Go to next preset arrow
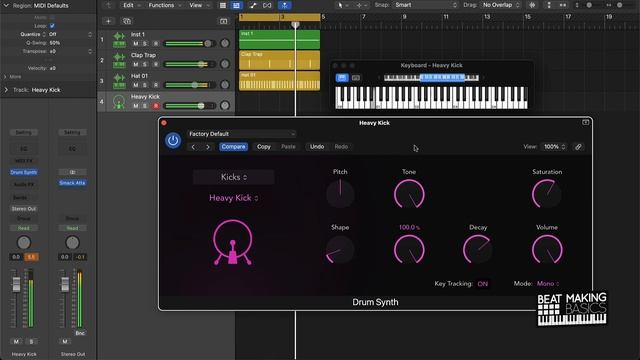Viewport: 640px width, 360px height. (x=208, y=147)
